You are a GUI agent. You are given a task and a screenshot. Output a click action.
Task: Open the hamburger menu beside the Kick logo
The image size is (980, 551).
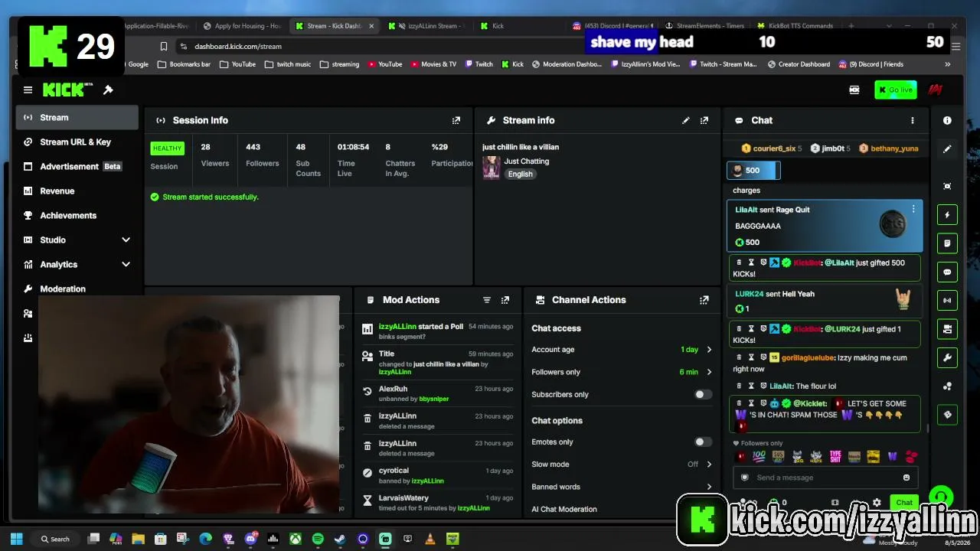click(x=28, y=90)
